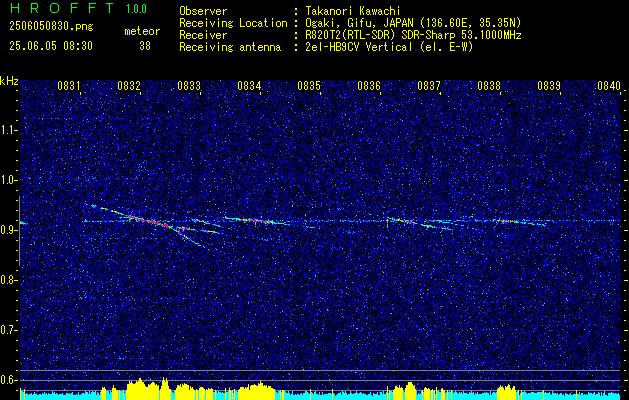Click the 0840 time marker
Viewport: 629px width, 400px height.
(609, 86)
